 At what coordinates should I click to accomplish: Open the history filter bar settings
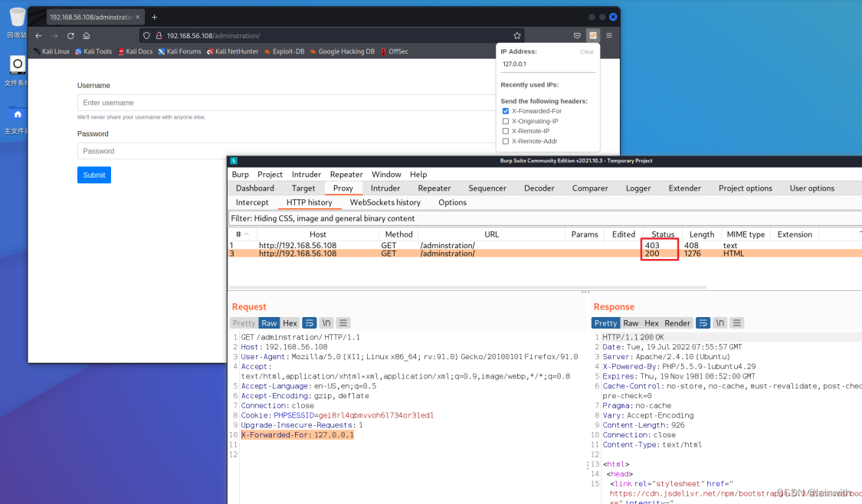coord(545,218)
